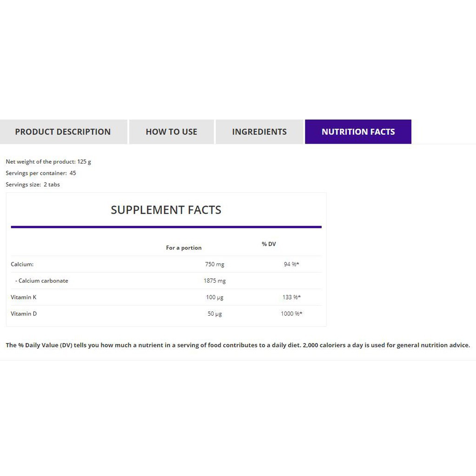Select the Ingredients tab
This screenshot has height=476, width=476.
click(259, 132)
